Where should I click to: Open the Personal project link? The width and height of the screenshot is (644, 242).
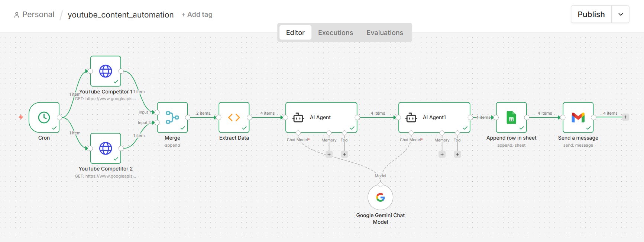(38, 15)
